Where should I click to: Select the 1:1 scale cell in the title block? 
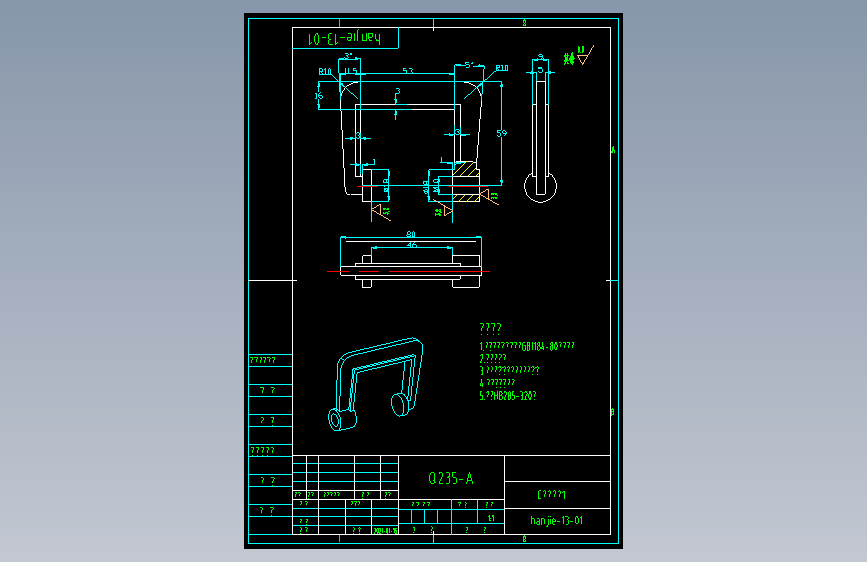490,518
